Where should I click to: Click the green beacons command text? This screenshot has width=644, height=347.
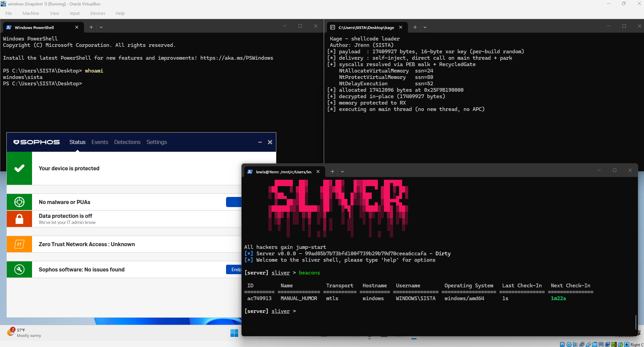(x=309, y=273)
